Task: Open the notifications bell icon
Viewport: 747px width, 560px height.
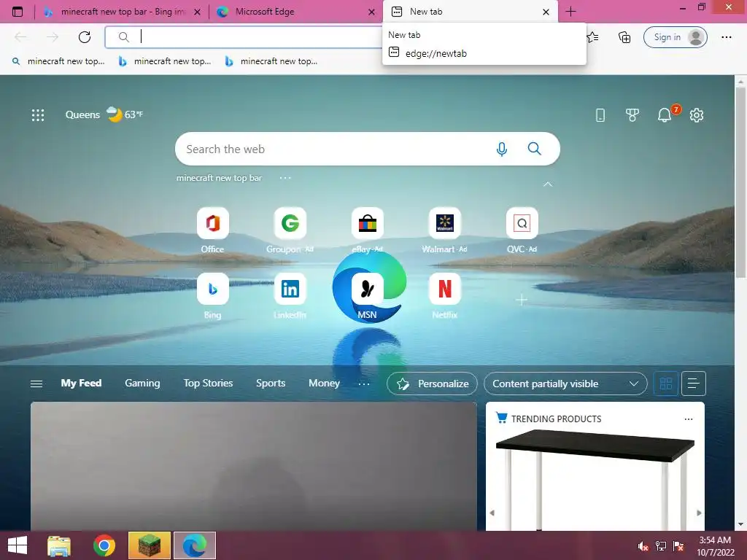Action: click(x=665, y=114)
